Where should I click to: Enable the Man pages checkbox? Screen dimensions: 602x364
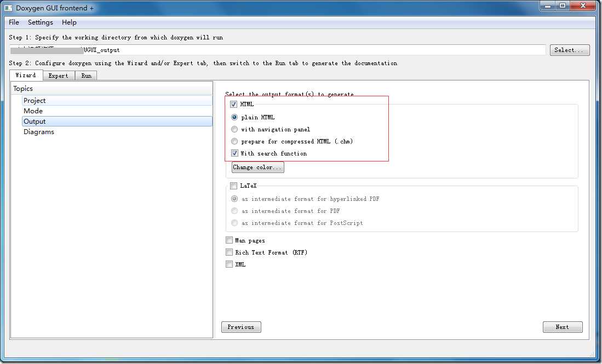click(x=229, y=240)
